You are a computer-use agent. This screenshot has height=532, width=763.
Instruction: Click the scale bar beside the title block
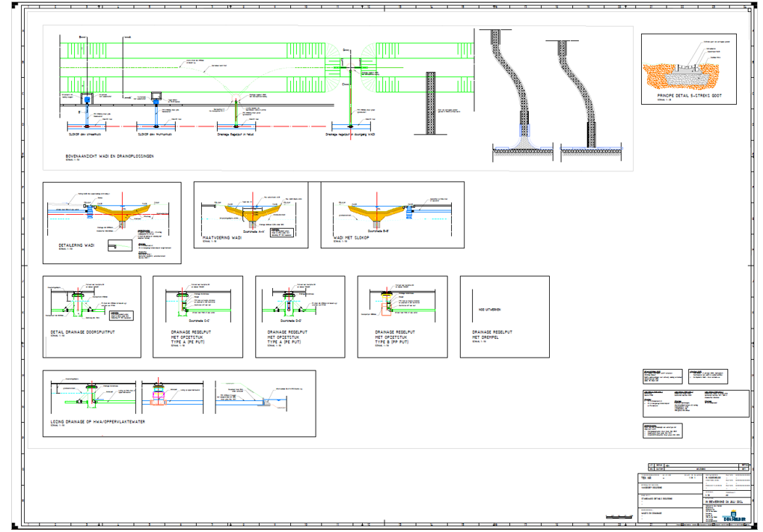click(x=619, y=516)
